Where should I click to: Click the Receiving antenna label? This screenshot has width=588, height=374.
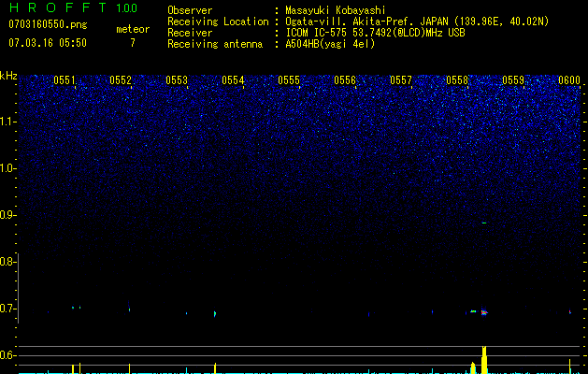coord(215,44)
